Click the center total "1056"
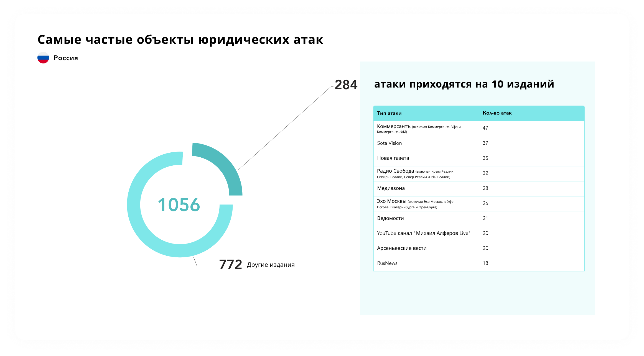Viewport: 644px width, 356px height. pos(179,205)
